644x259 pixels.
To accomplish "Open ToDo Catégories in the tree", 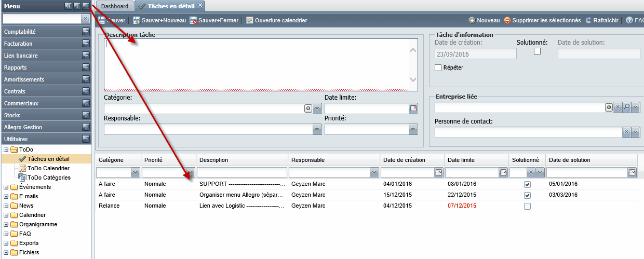I will coord(49,178).
